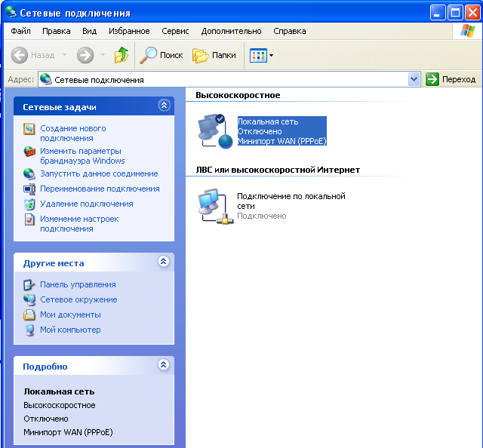Select Подключение по локальной сети label
Image resolution: width=483 pixels, height=448 pixels.
291,201
